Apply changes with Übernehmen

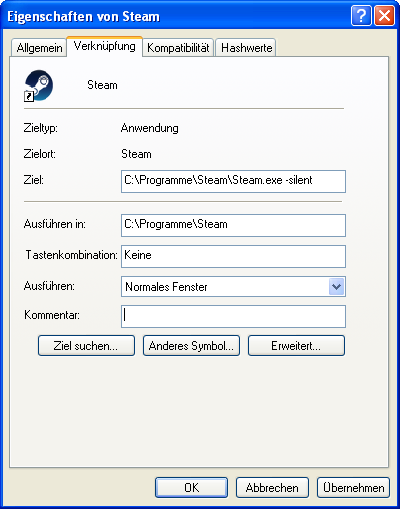click(353, 488)
